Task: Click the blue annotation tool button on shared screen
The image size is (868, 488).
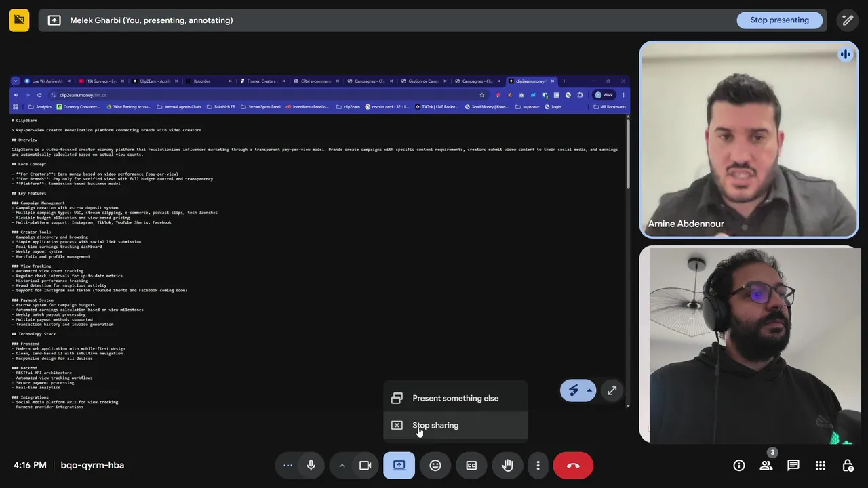Action: click(574, 390)
